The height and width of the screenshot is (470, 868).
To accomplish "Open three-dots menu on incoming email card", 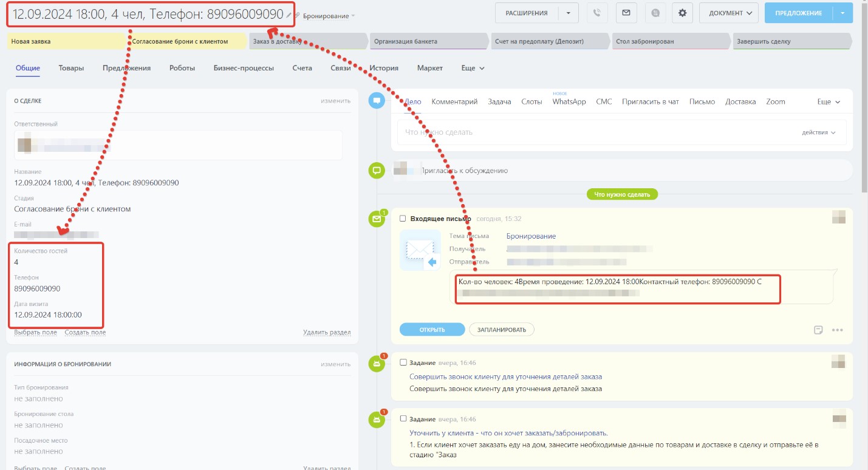I will [x=838, y=330].
